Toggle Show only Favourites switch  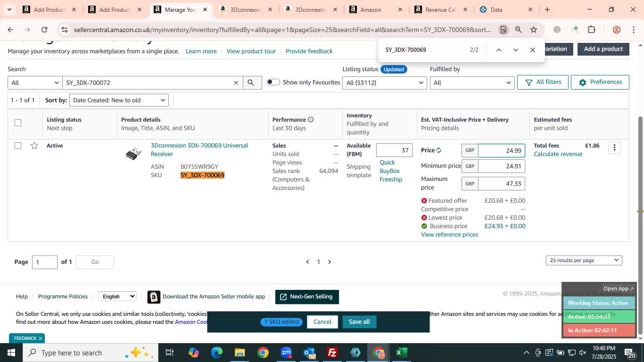click(x=273, y=82)
